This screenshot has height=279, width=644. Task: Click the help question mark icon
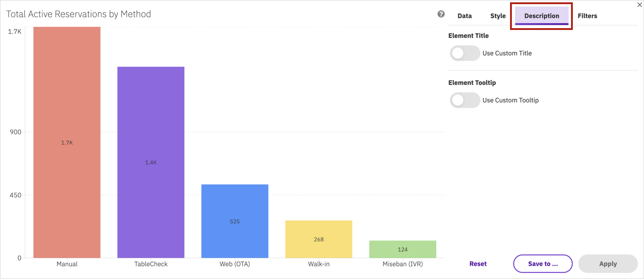441,14
